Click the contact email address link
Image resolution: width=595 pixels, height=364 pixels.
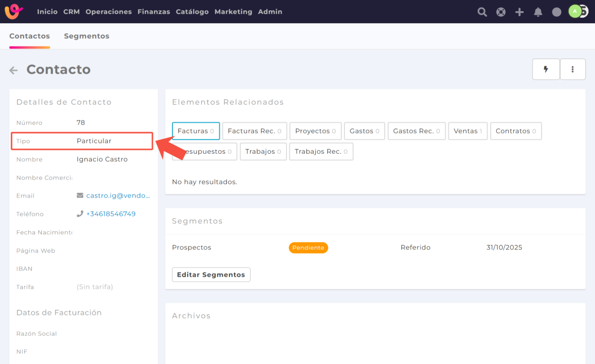pyautogui.click(x=118, y=196)
